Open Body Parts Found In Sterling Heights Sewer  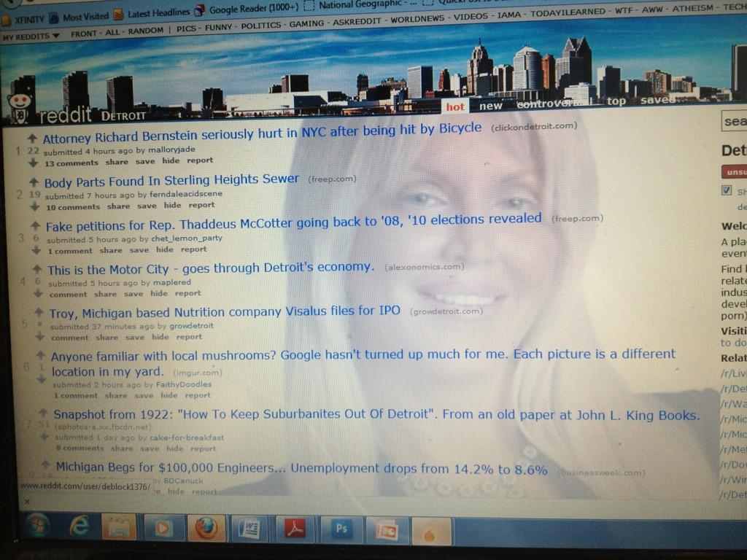(x=171, y=180)
